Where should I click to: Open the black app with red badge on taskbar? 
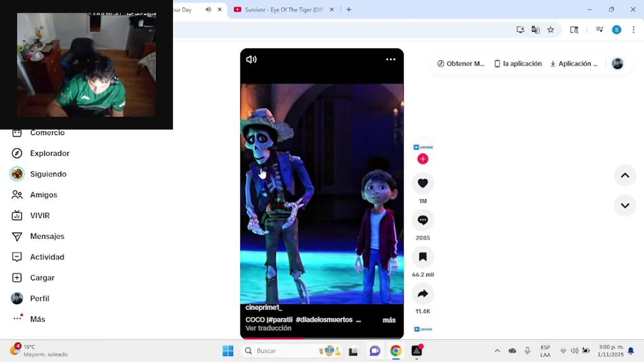(417, 351)
